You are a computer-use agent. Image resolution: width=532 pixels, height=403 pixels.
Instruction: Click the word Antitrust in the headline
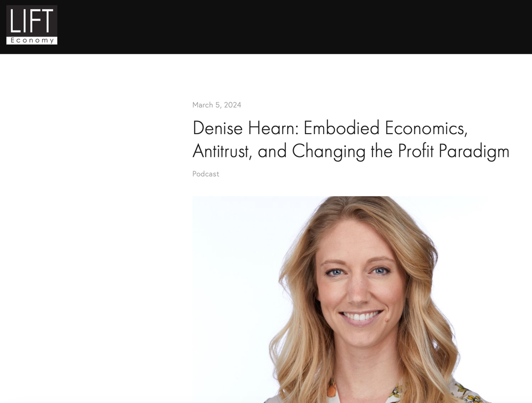click(222, 151)
